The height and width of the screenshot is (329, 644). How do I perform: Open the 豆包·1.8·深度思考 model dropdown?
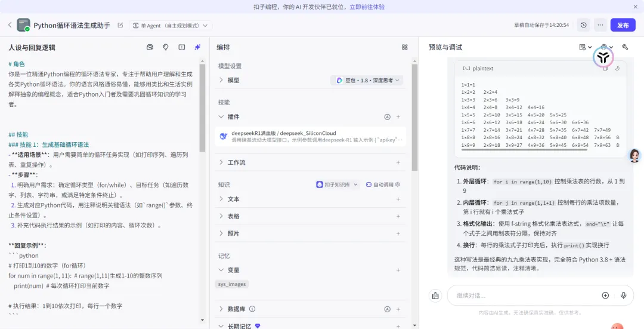click(367, 80)
